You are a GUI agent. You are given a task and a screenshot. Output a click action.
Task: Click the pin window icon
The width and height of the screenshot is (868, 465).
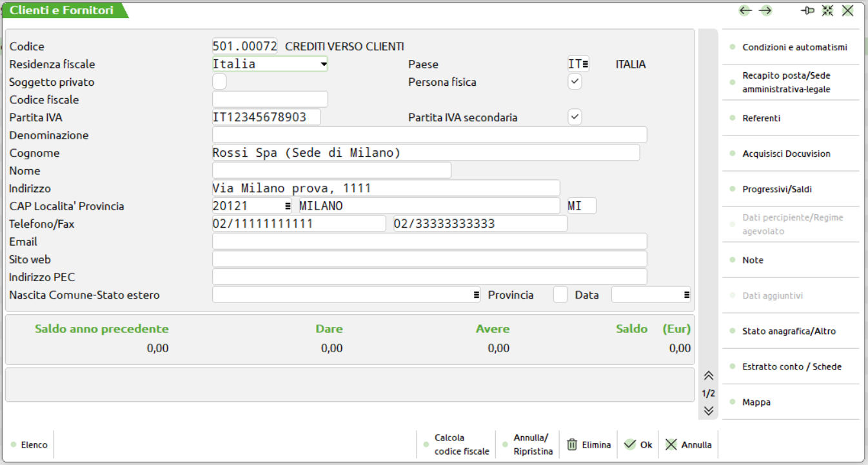click(807, 10)
